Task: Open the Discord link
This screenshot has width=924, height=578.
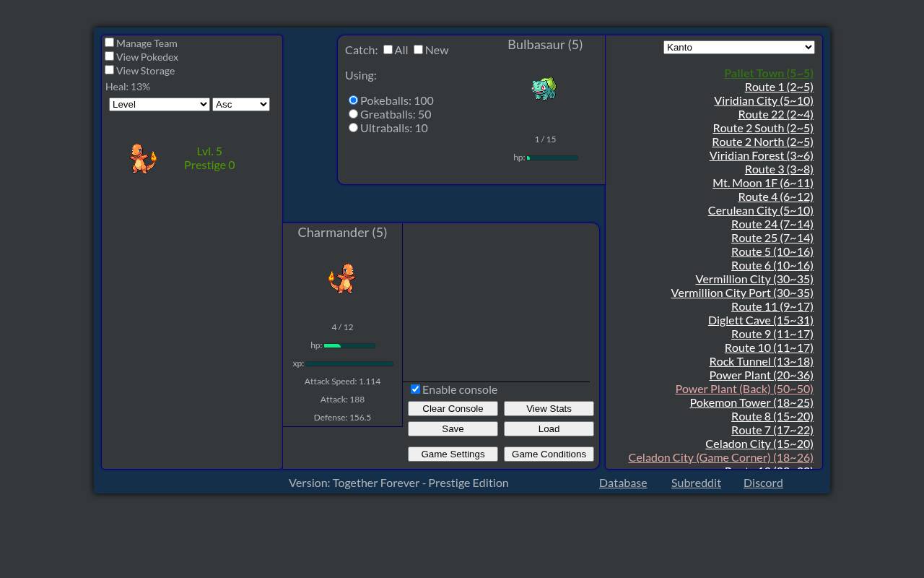Action: 763,483
